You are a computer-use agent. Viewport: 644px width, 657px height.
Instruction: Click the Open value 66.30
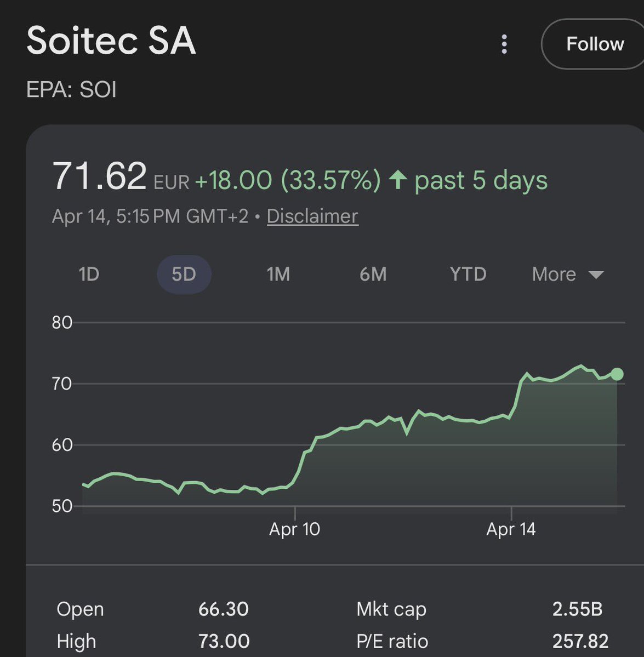point(223,609)
